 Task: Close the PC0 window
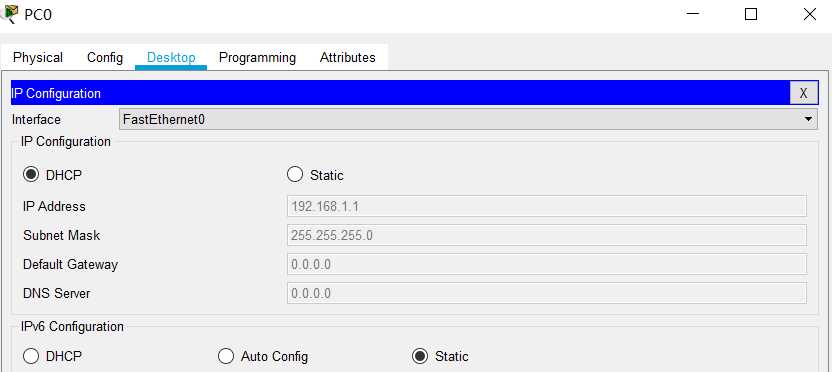[810, 14]
